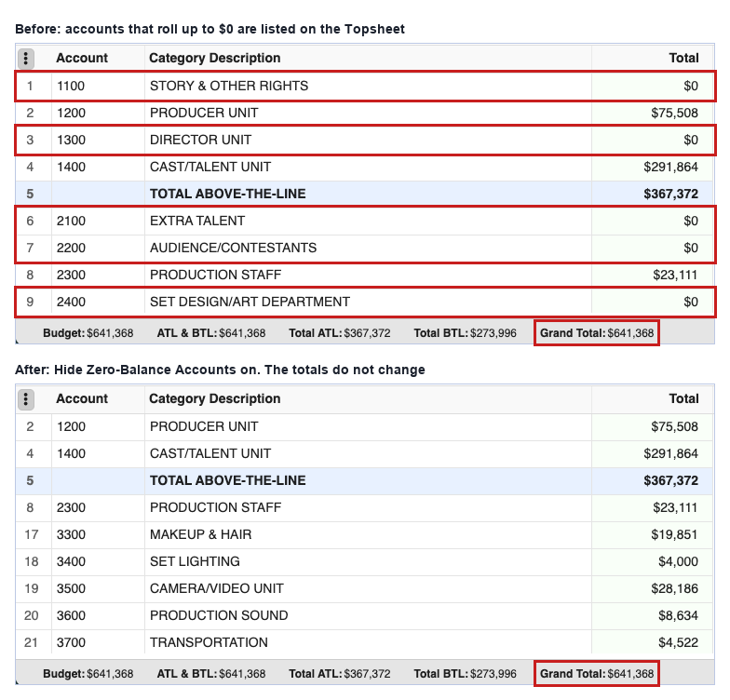Select PRODUCER UNIT row in the After table
Screen dimensions: 730x700
[365, 426]
